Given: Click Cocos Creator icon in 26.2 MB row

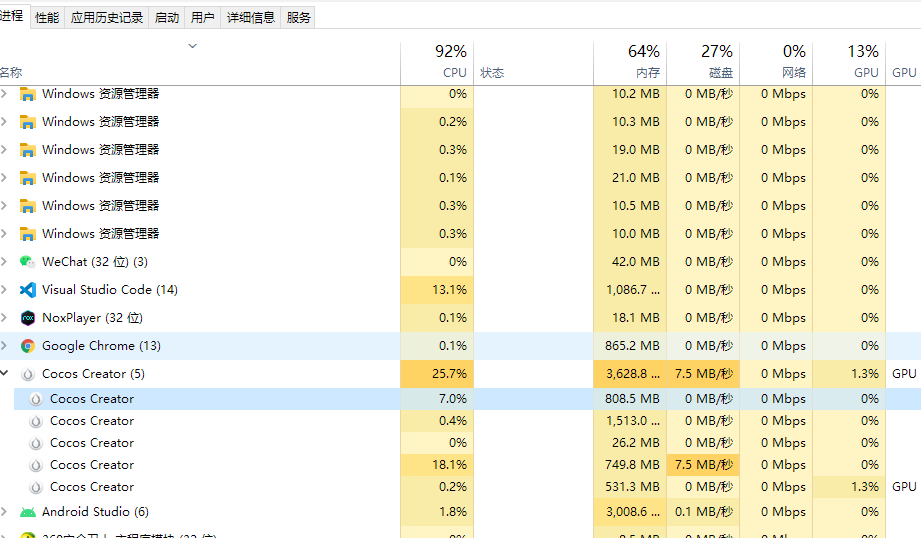Looking at the screenshot, I should [x=36, y=443].
